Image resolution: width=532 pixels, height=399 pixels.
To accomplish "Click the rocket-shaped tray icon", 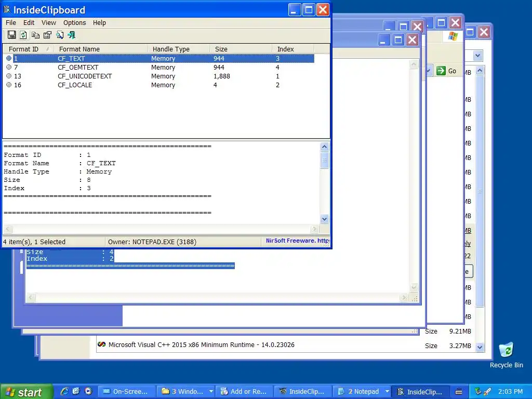I will click(487, 391).
